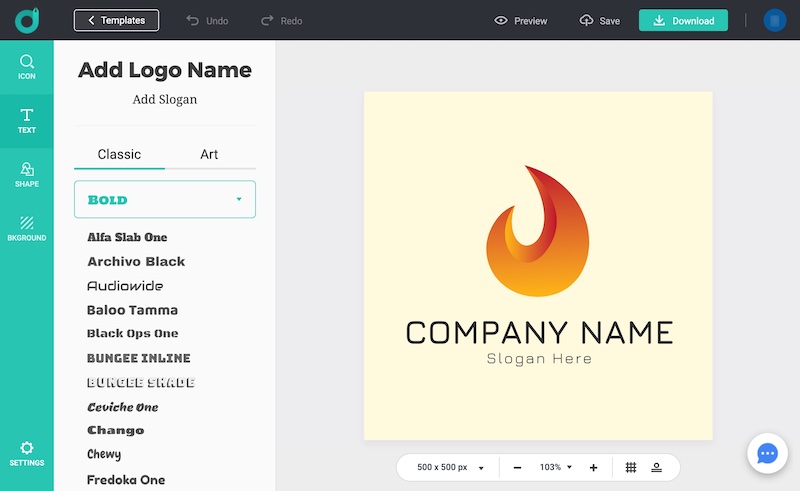
Task: Click the DesignEvo logo icon
Action: [27, 20]
